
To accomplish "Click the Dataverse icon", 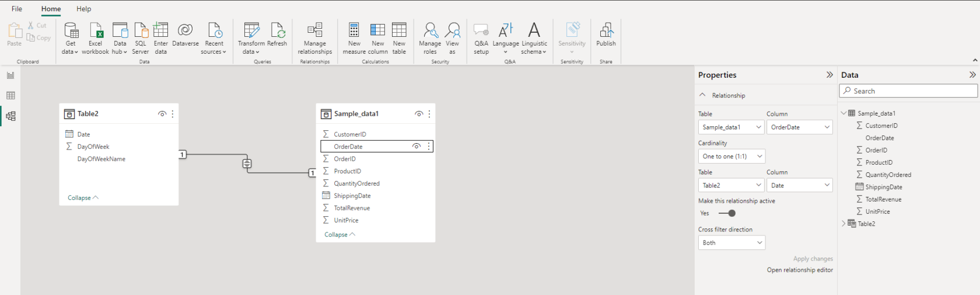I will pyautogui.click(x=185, y=34).
